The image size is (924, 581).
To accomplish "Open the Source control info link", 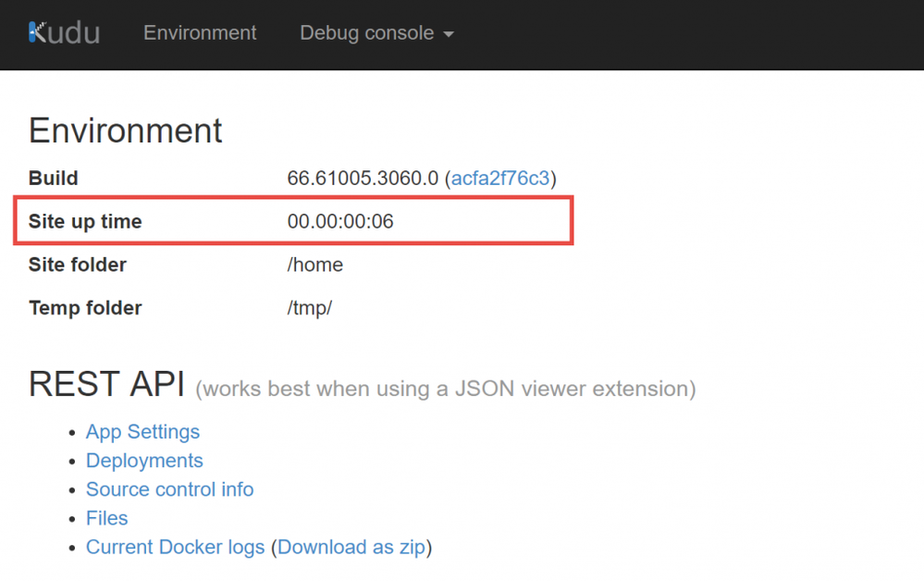I will click(169, 489).
